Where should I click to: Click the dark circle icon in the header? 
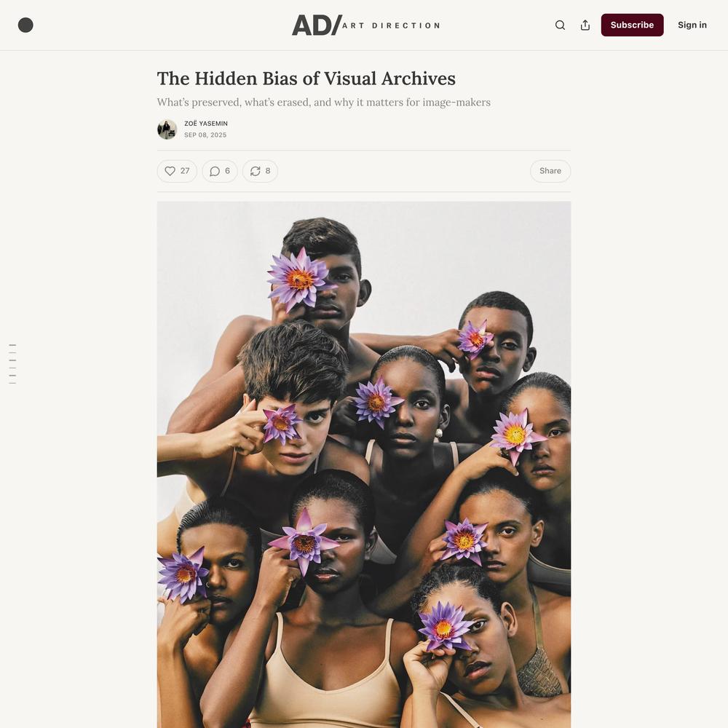(25, 25)
